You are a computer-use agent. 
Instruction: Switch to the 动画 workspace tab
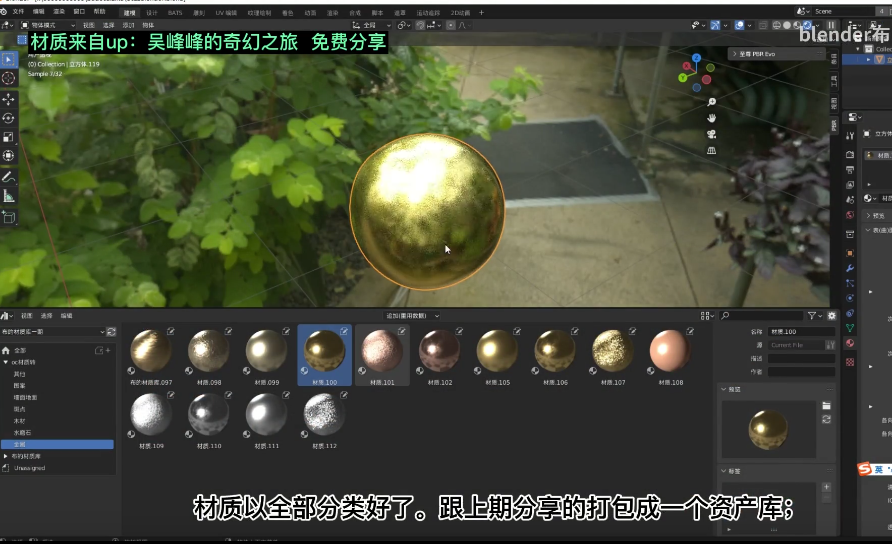click(310, 13)
